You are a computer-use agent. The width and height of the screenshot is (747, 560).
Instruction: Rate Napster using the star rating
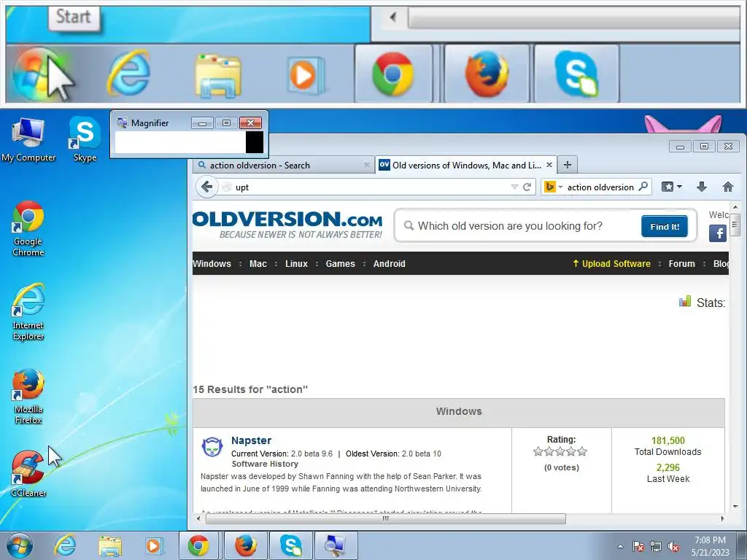[560, 451]
